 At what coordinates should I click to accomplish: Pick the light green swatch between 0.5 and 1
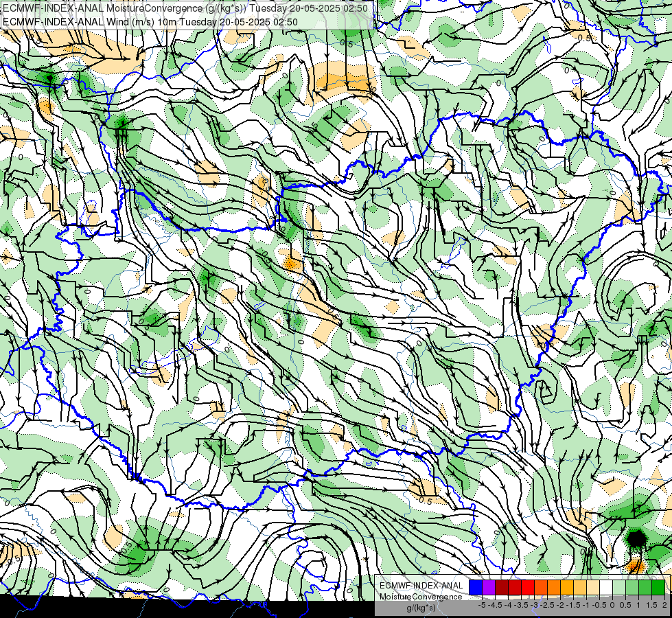point(632,587)
